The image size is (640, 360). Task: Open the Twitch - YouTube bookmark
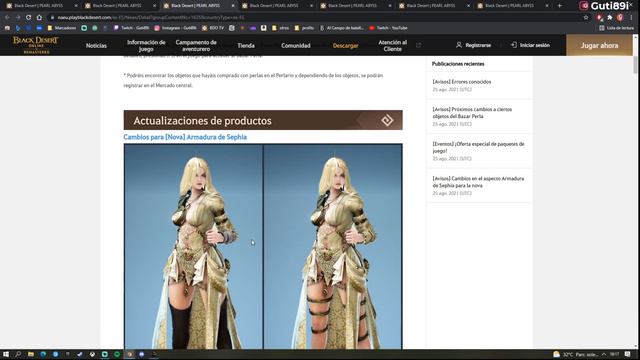click(388, 28)
